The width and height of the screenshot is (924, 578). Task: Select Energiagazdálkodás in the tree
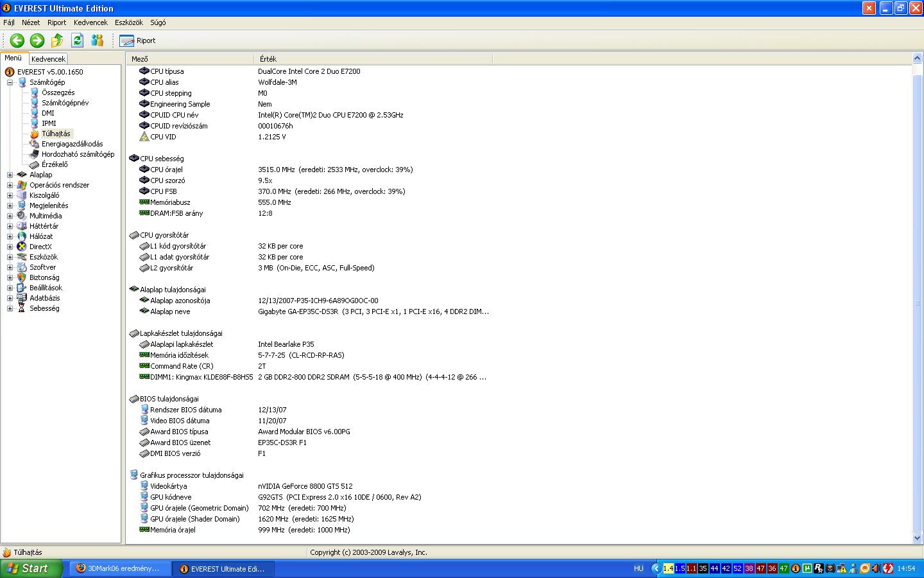[x=72, y=144]
